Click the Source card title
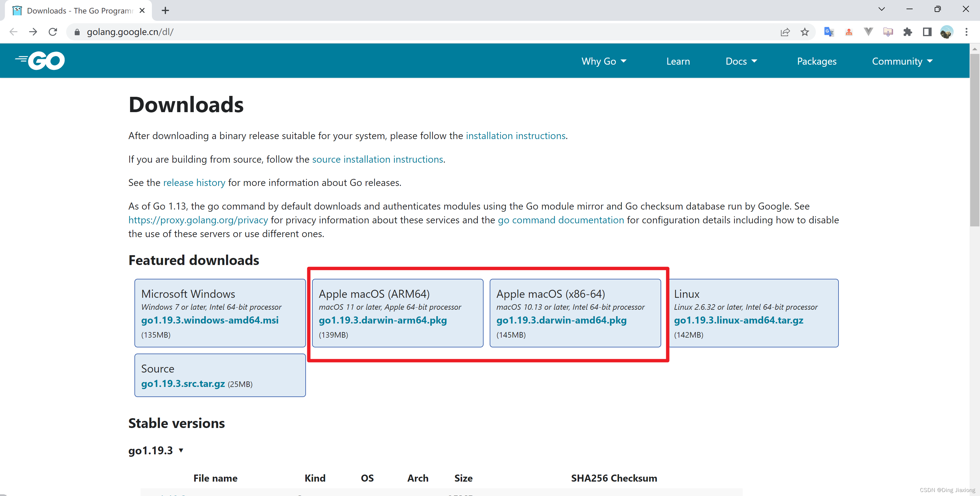This screenshot has width=980, height=496. tap(157, 369)
